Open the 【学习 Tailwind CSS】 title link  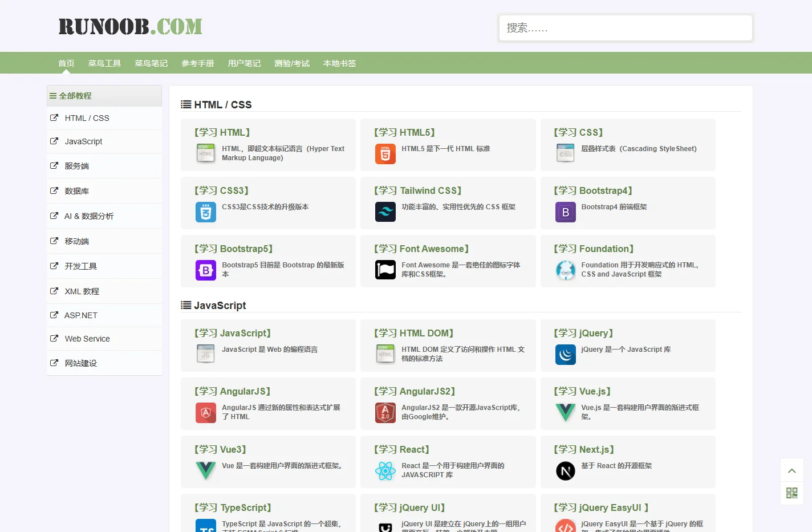click(x=418, y=190)
